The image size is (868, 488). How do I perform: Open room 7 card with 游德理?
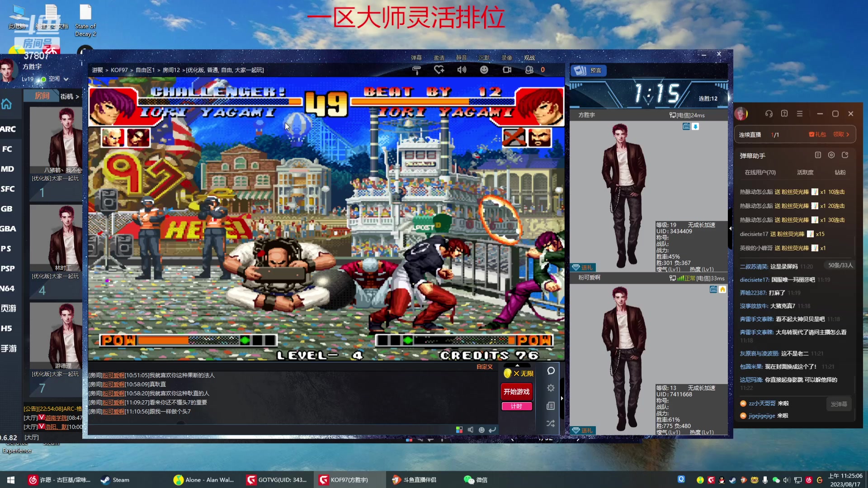(x=56, y=349)
